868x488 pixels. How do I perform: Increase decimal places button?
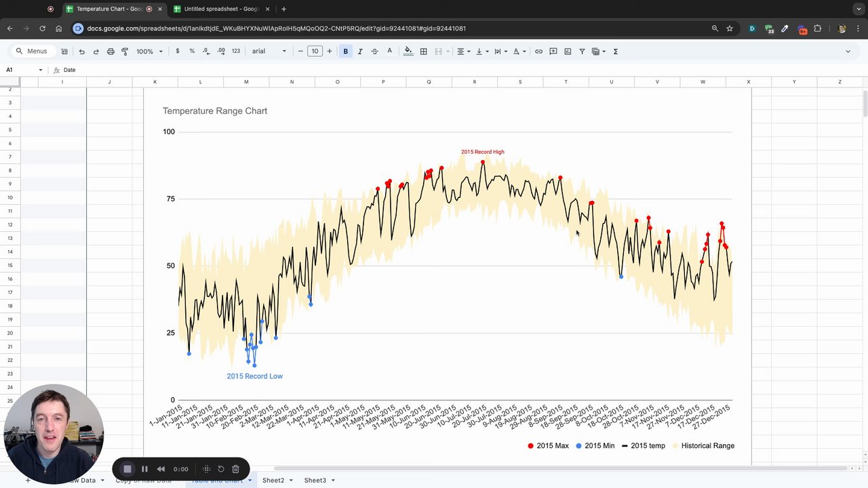[x=221, y=52]
